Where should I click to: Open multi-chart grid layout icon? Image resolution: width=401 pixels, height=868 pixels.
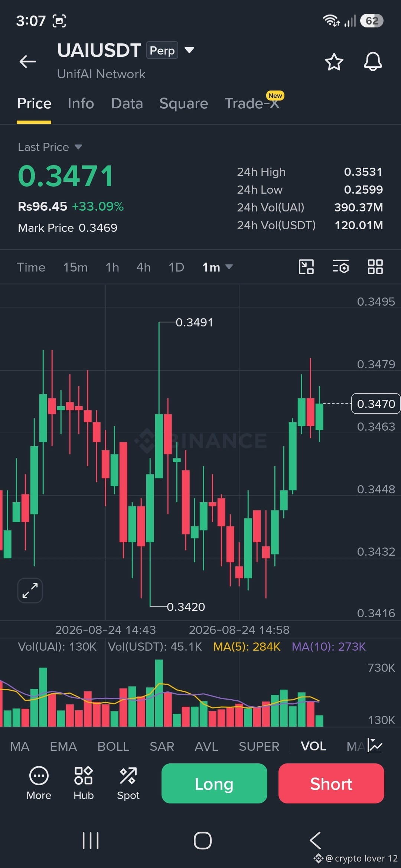[x=375, y=267]
